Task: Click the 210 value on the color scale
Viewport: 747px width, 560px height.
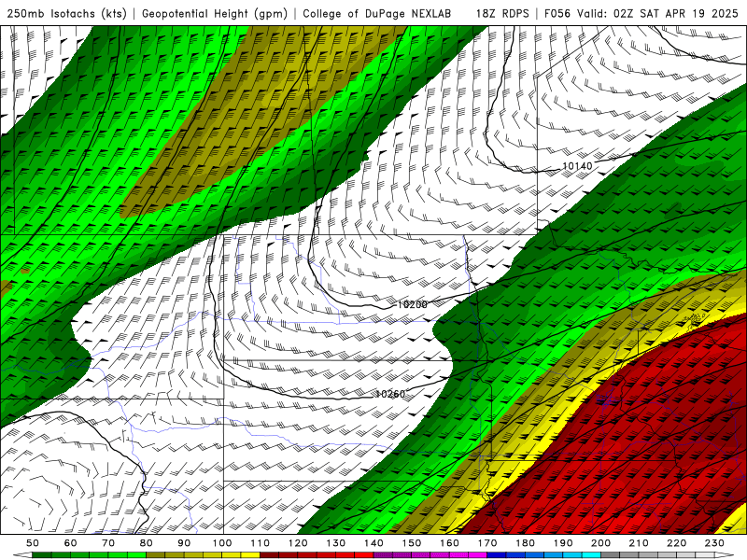Action: point(639,543)
